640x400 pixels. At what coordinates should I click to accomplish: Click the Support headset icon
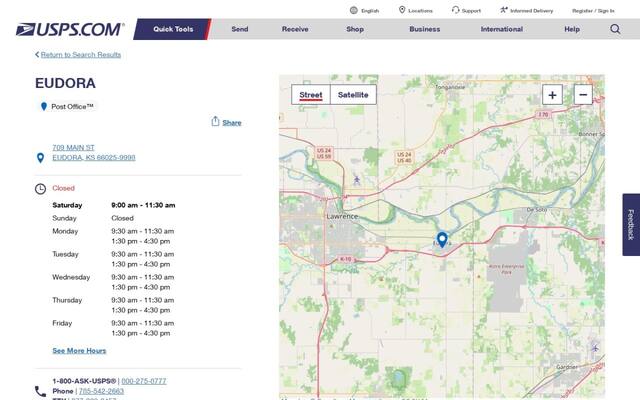(456, 10)
